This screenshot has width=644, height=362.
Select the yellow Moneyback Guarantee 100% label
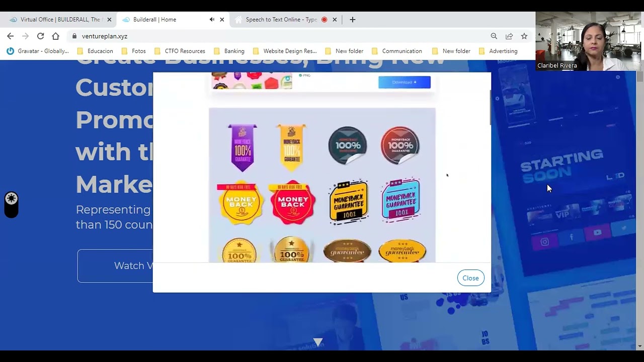point(348,201)
